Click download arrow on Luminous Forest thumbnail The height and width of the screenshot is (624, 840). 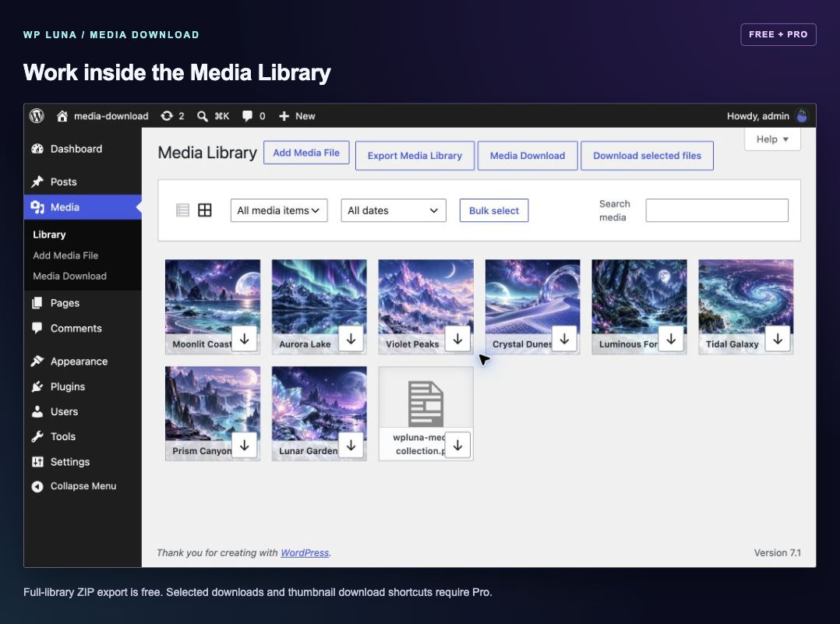(671, 339)
